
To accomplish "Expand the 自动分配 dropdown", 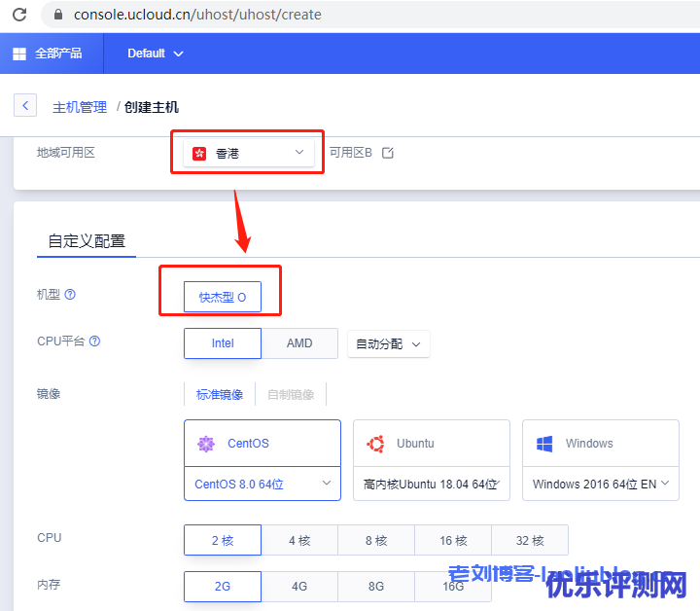I will 388,344.
